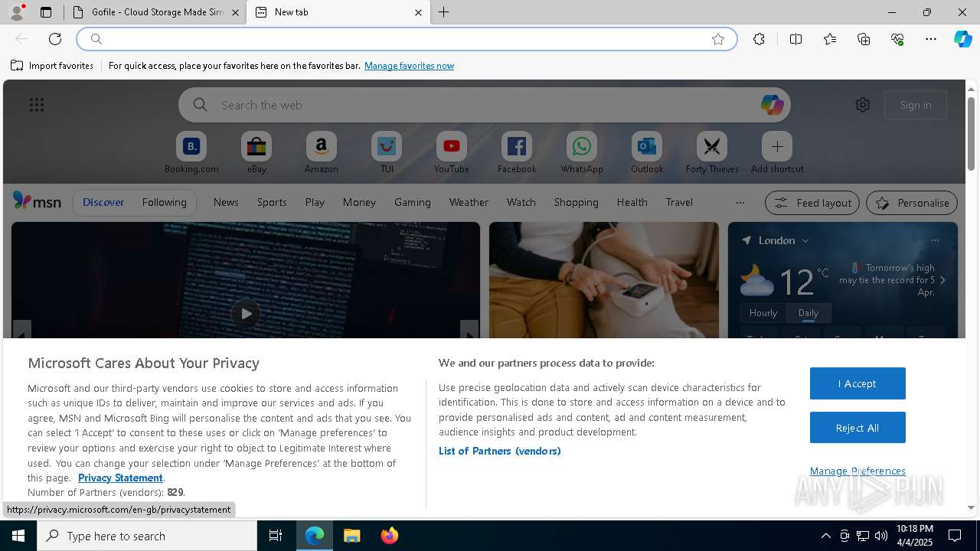Open Forty Thieves shortcut
The height and width of the screenshot is (551, 980).
pyautogui.click(x=712, y=153)
